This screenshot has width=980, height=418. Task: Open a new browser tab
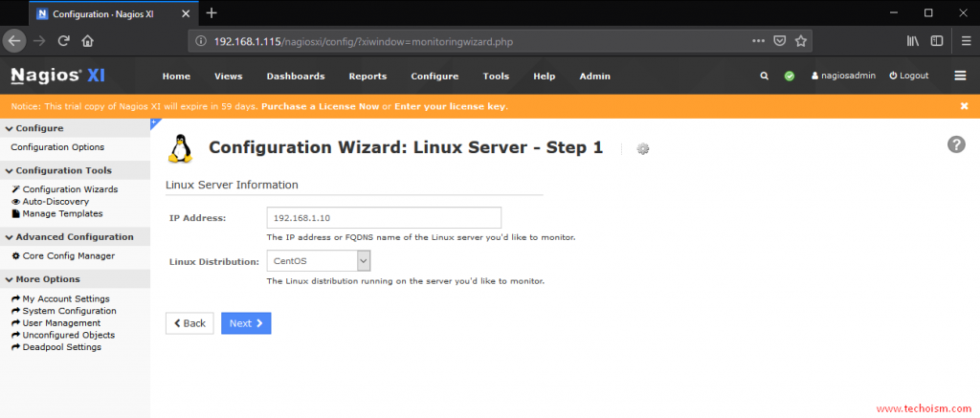coord(212,12)
